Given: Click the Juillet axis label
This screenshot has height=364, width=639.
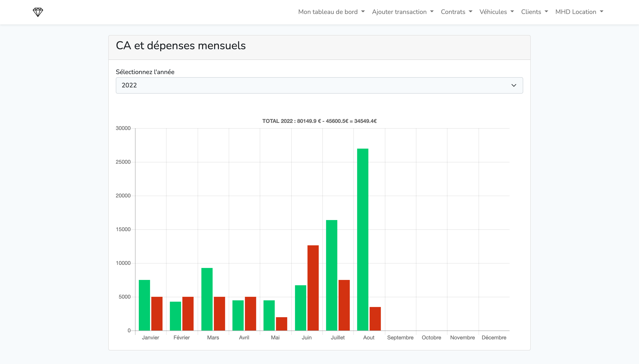Looking at the screenshot, I should pyautogui.click(x=338, y=338).
